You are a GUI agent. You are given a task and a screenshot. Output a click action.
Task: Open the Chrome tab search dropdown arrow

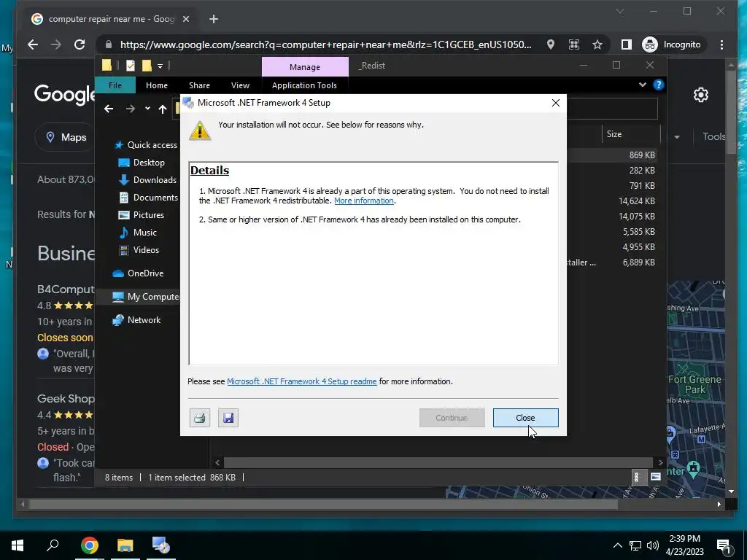point(620,11)
